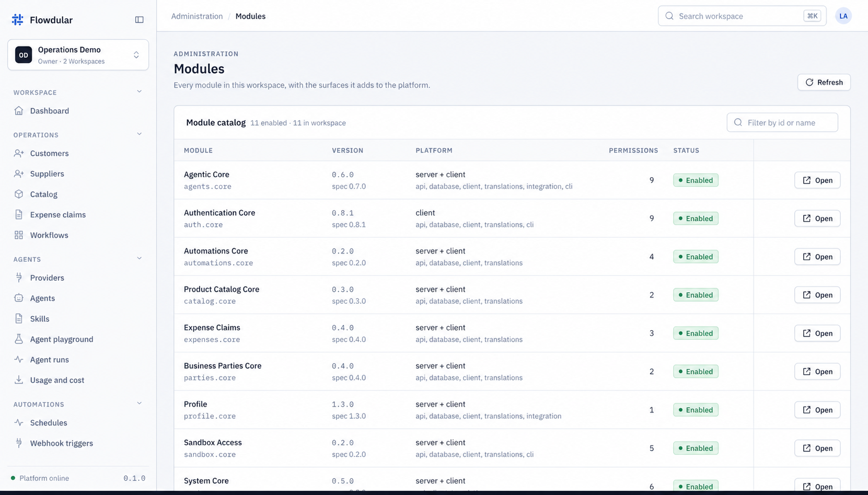Click the expenses.core module id
The height and width of the screenshot is (495, 868).
click(x=212, y=340)
